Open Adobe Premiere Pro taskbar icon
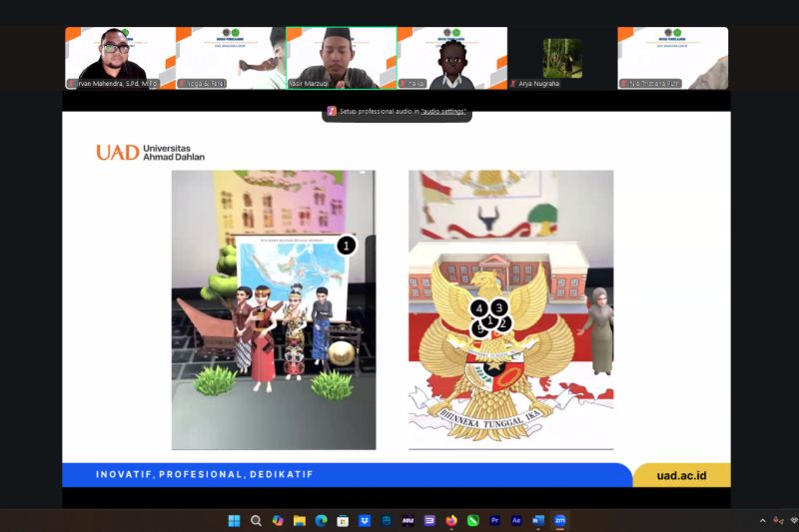 pos(494,520)
